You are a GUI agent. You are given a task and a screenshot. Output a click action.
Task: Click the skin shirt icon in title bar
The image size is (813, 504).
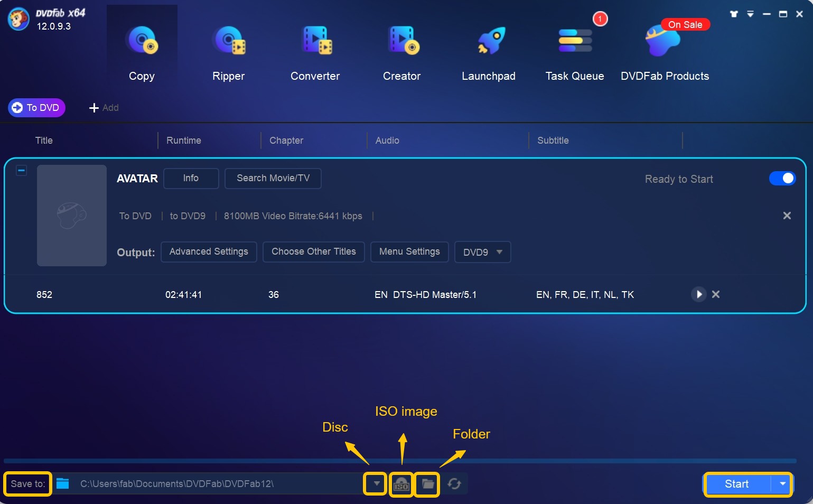[x=734, y=14]
